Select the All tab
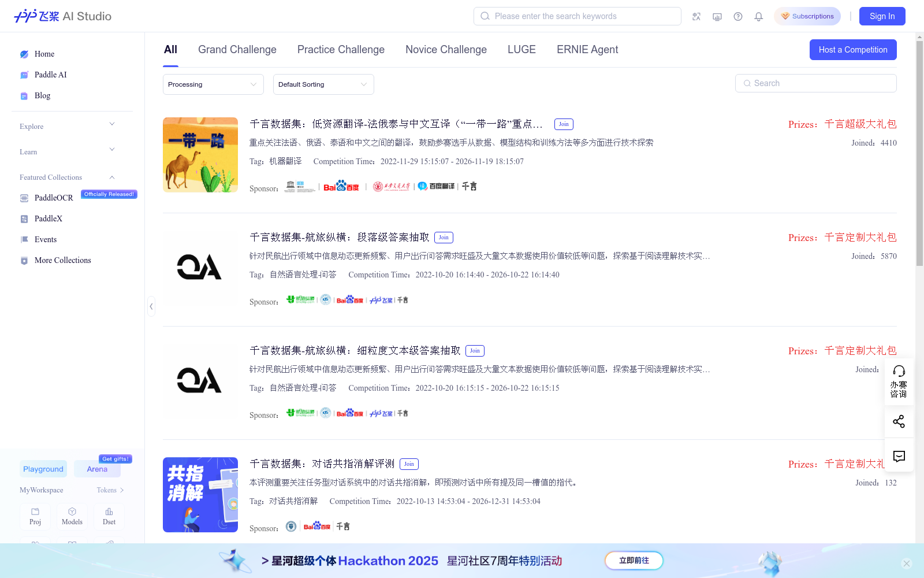Viewport: 924px width, 578px height. pos(170,50)
